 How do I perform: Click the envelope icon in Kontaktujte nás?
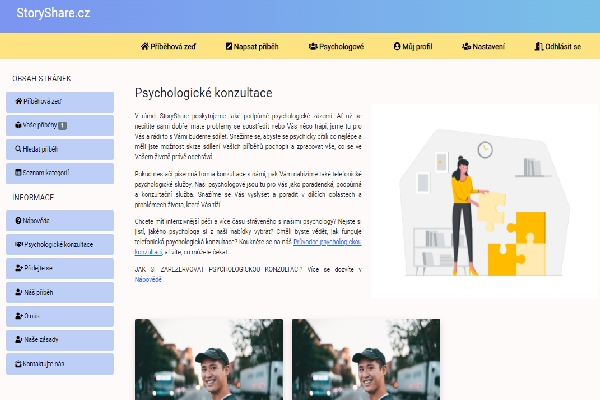coord(17,363)
